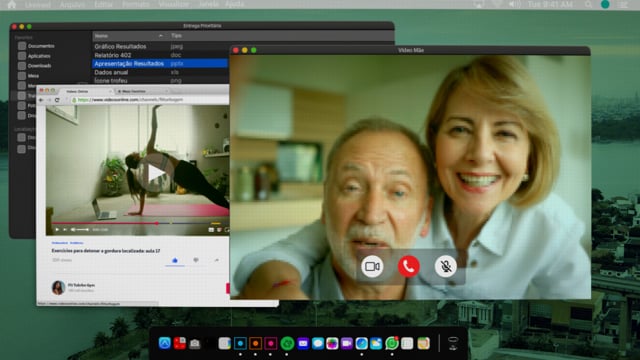Open Spotlight search in menu bar
The image size is (640, 360).
pyautogui.click(x=588, y=4)
